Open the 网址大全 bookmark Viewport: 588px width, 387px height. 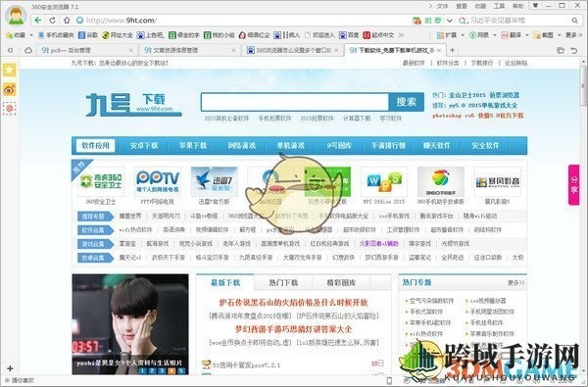[118, 35]
